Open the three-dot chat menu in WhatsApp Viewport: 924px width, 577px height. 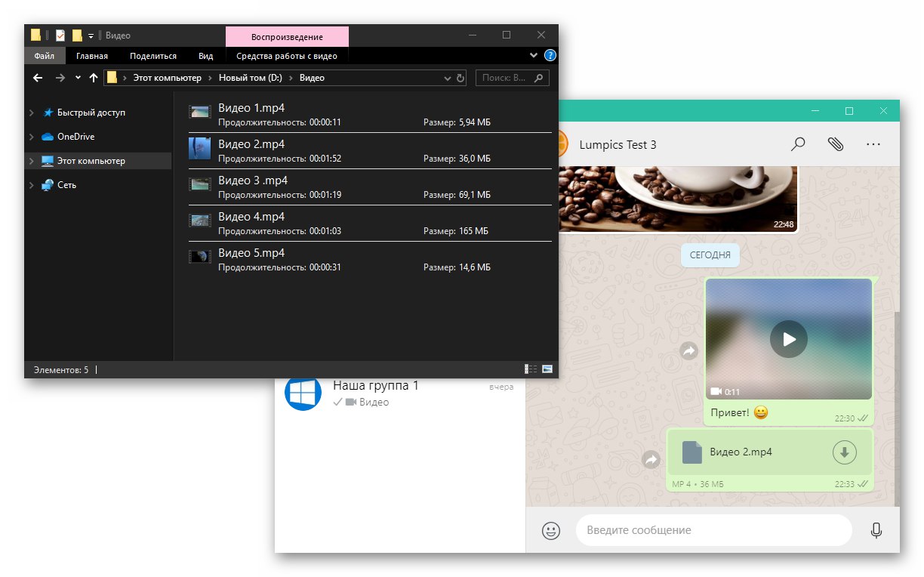click(x=873, y=144)
